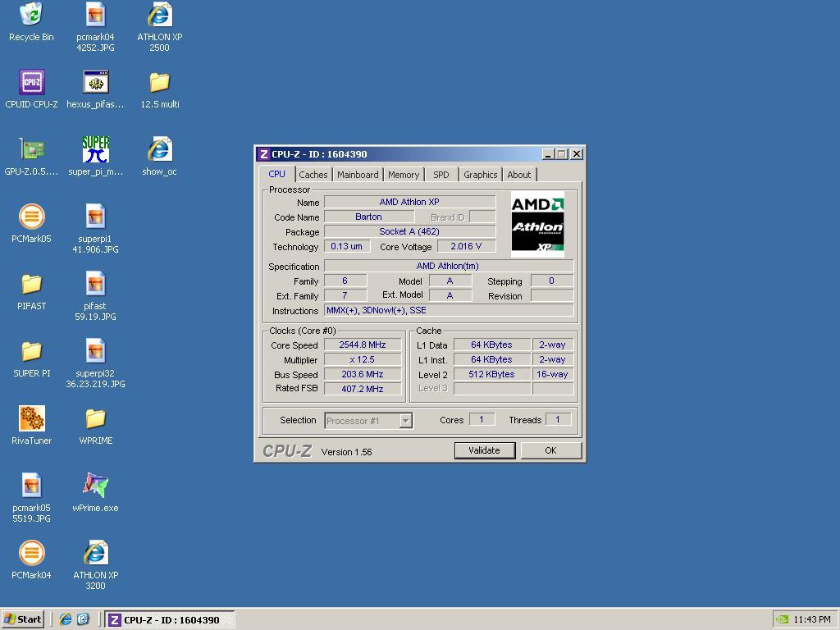Click the Bus Speed value 203.6 MHz
Image resolution: width=840 pixels, height=630 pixels.
(363, 374)
